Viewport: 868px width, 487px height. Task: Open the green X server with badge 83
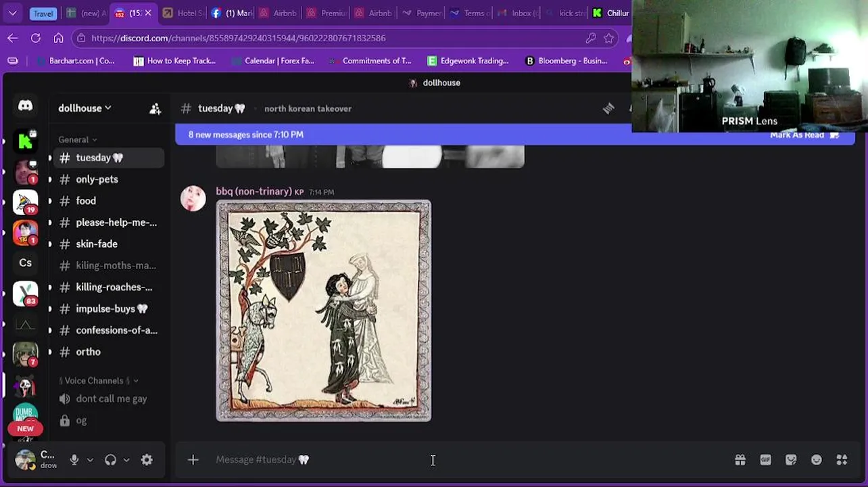(x=25, y=294)
